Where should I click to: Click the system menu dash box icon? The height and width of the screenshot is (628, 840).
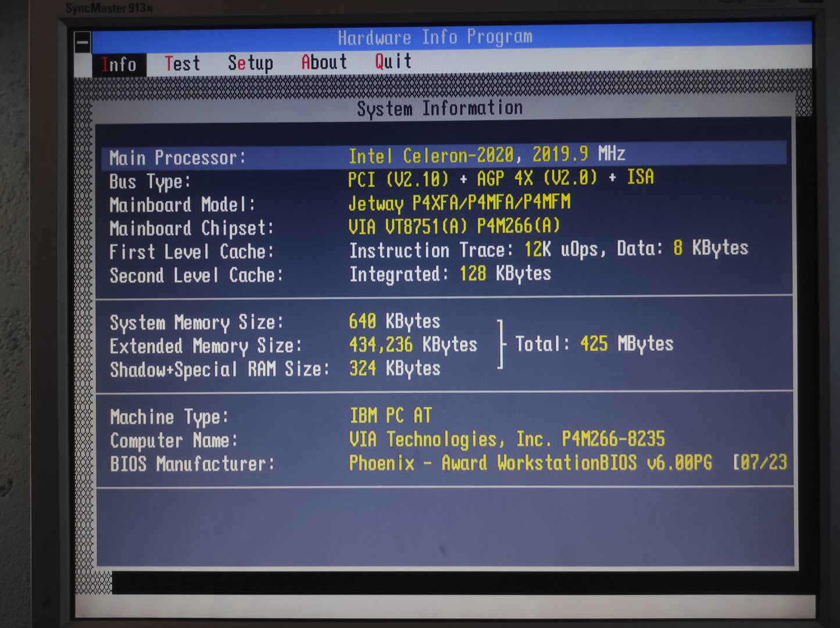(x=83, y=42)
